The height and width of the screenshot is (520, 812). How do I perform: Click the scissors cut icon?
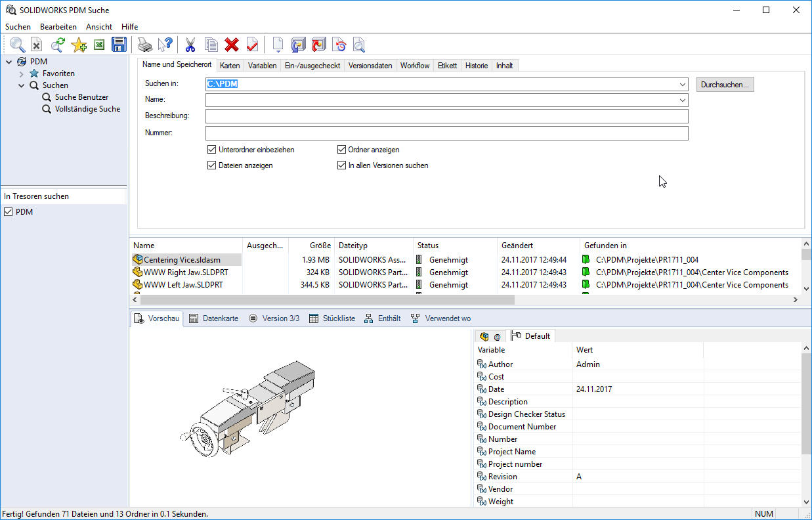pos(190,45)
